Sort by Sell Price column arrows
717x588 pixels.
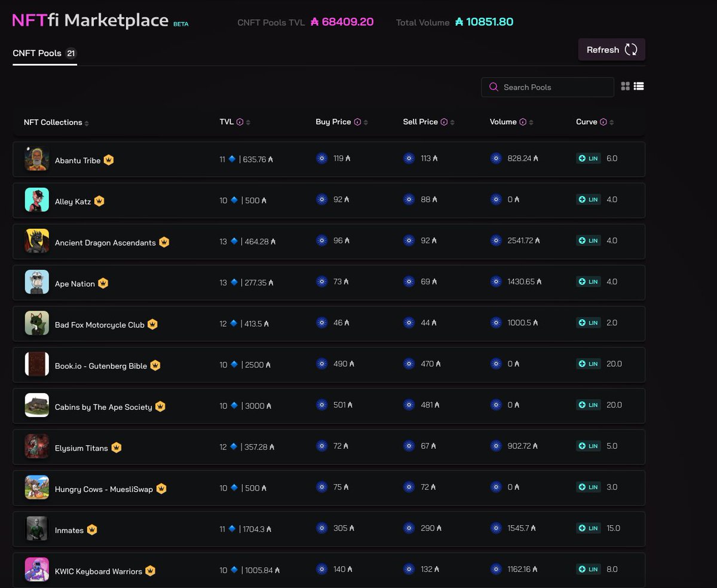coord(452,122)
